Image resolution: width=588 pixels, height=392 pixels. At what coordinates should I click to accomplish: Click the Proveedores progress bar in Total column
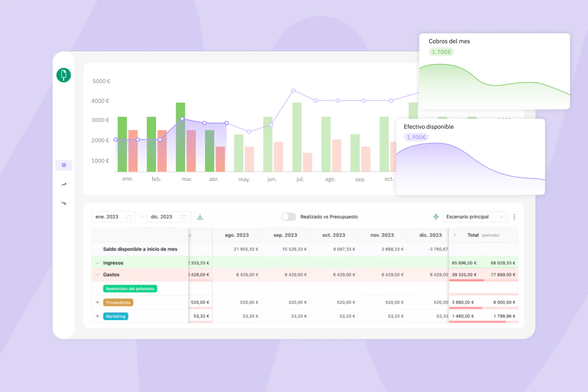coord(484,308)
